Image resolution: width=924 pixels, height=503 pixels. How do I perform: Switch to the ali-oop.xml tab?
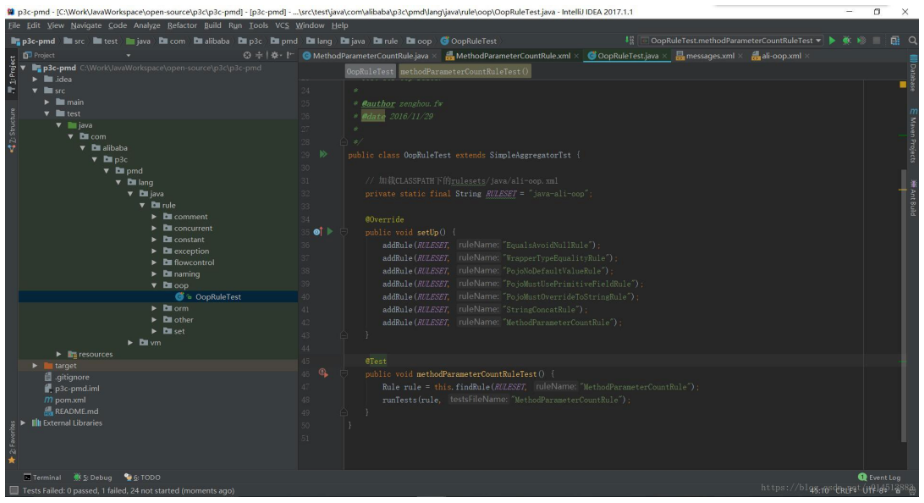pos(780,56)
